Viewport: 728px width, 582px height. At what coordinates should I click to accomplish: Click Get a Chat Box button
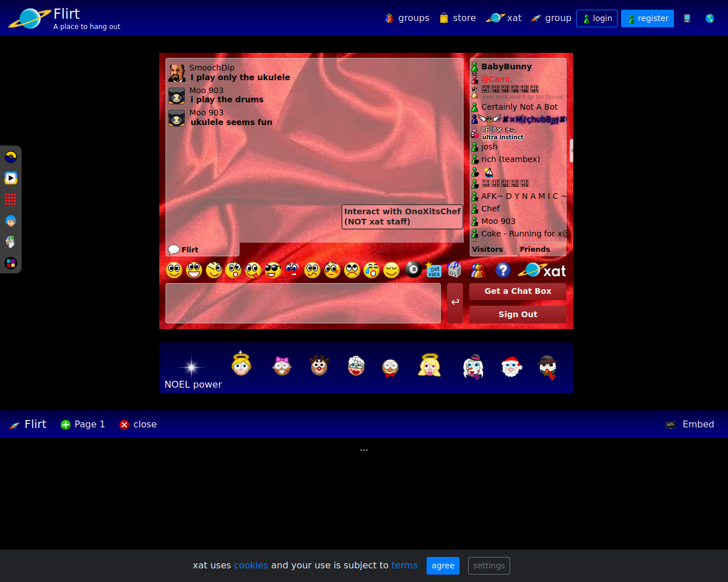coord(518,291)
